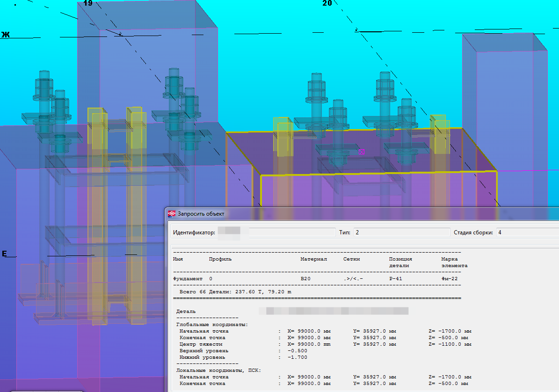Click the Фундамент name in the report
This screenshot has height=392, width=559.
click(x=188, y=278)
